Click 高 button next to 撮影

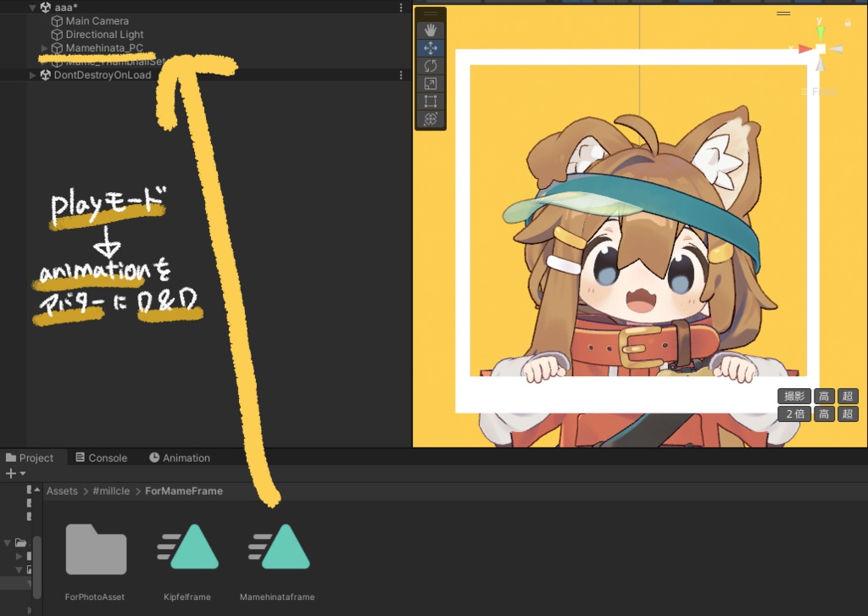824,397
